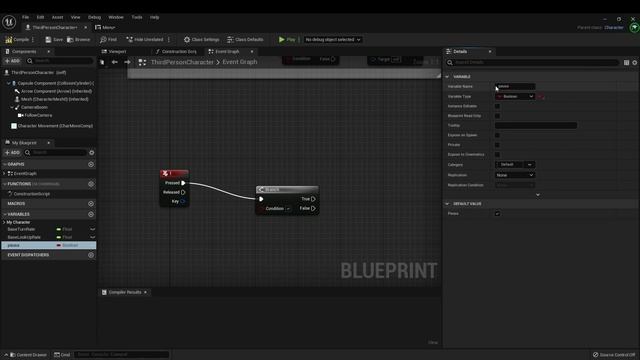640x360 pixels.
Task: Open Variable Type dropdown
Action: pos(515,97)
